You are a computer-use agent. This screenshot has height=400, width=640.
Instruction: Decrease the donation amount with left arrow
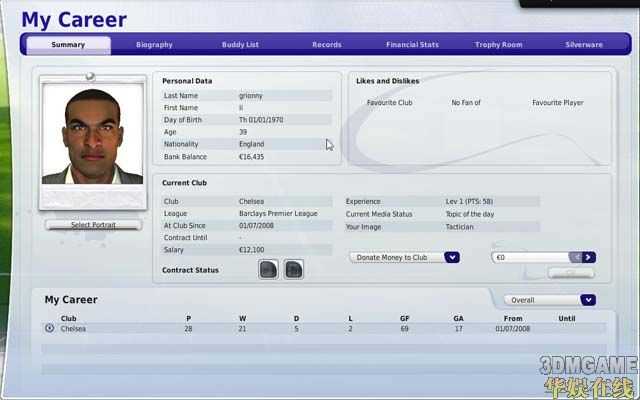tap(577, 257)
